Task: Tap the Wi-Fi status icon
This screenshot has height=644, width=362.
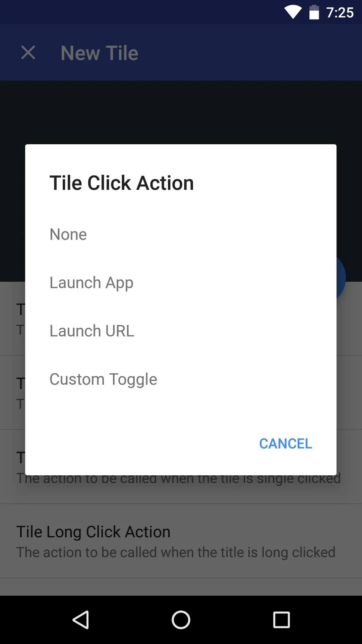Action: click(293, 12)
